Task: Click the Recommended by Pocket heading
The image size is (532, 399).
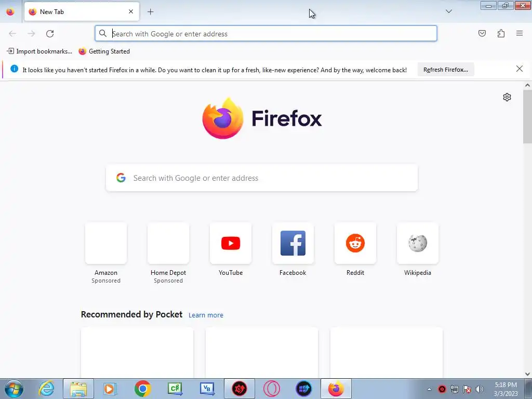Action: point(131,314)
